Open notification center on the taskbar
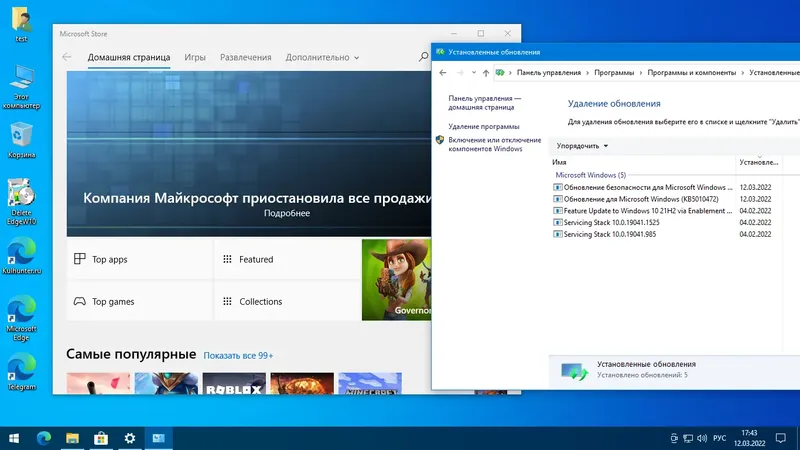800x450 pixels. (781, 438)
